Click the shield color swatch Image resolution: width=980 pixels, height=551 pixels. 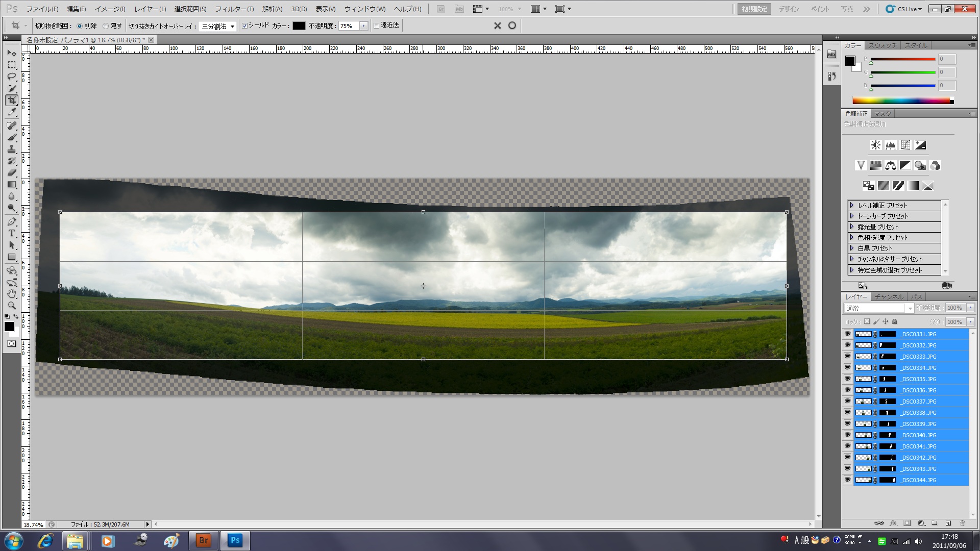pos(299,26)
